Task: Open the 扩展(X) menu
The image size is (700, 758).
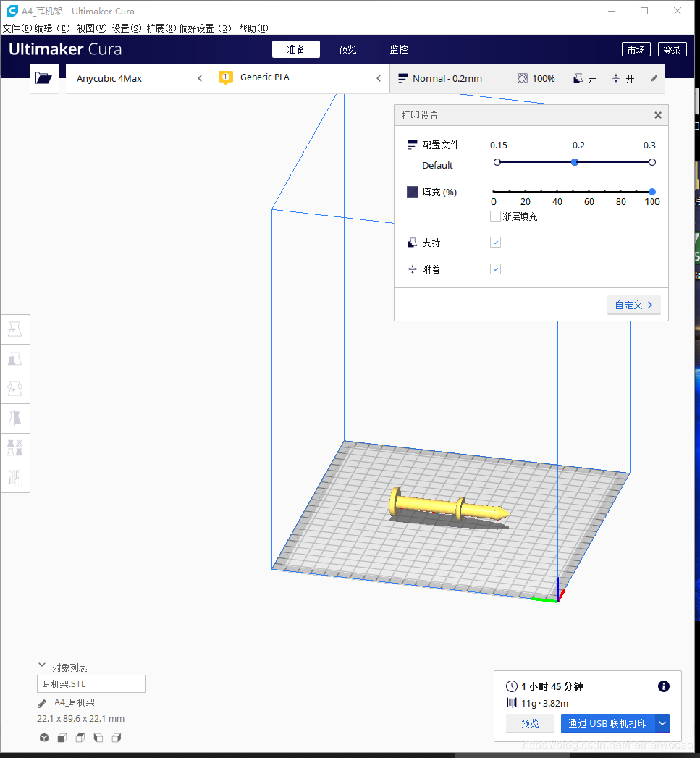Action: [x=161, y=28]
